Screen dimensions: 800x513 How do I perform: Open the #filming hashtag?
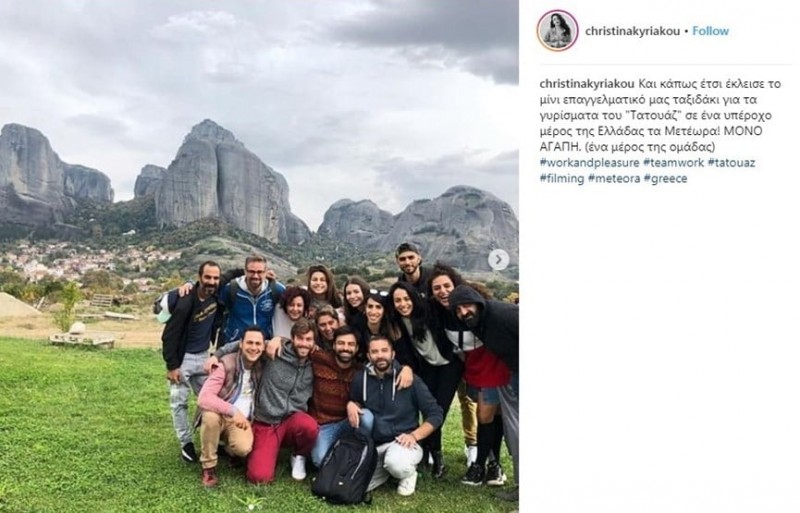[x=562, y=179]
